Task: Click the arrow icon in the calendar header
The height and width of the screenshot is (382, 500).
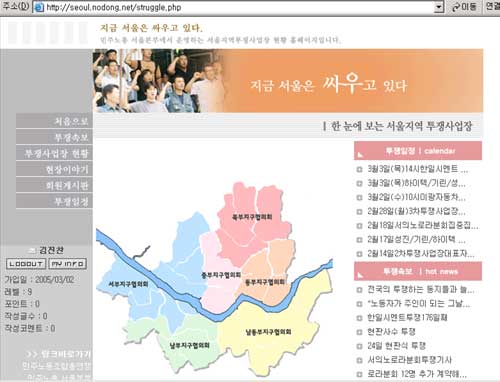Action: coord(360,154)
